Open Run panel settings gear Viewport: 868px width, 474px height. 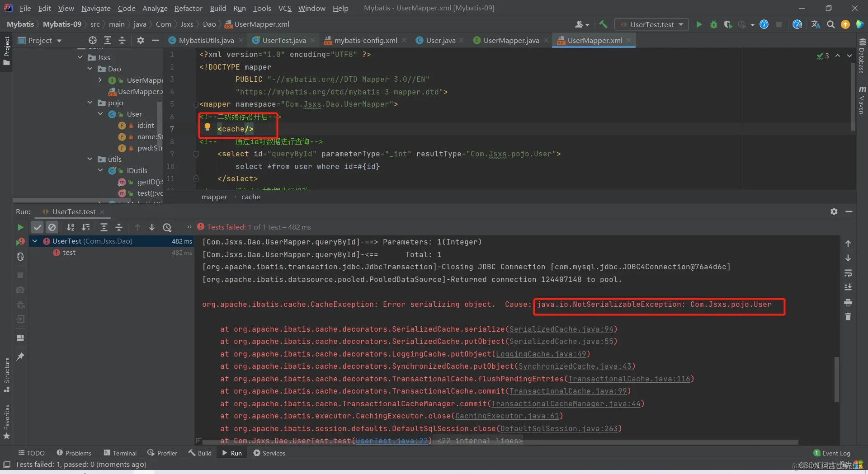coord(834,211)
